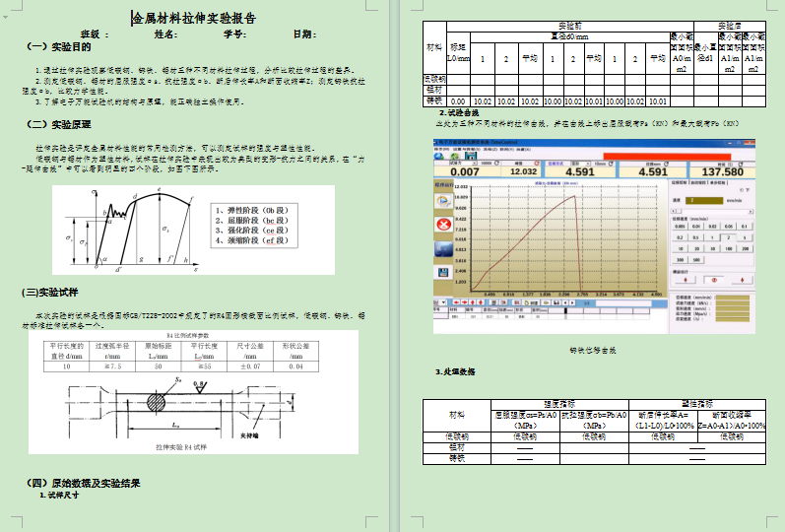Click the reset icon beside 时间 (S)

(x=740, y=164)
